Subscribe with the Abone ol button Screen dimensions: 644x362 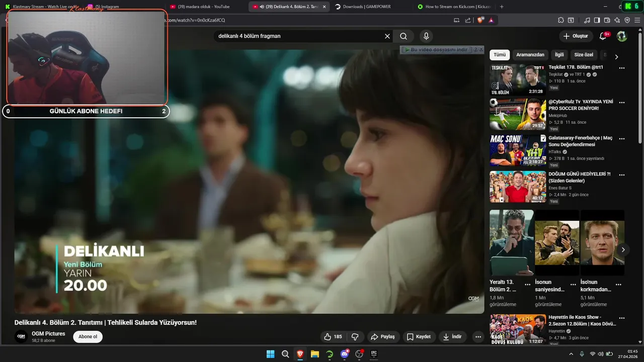(x=88, y=337)
